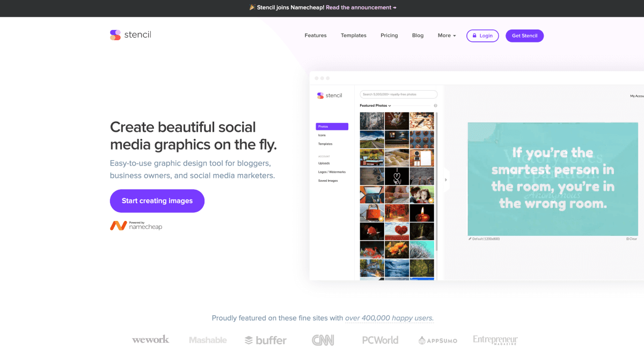Select the red padlock photo thumbnail

372,213
